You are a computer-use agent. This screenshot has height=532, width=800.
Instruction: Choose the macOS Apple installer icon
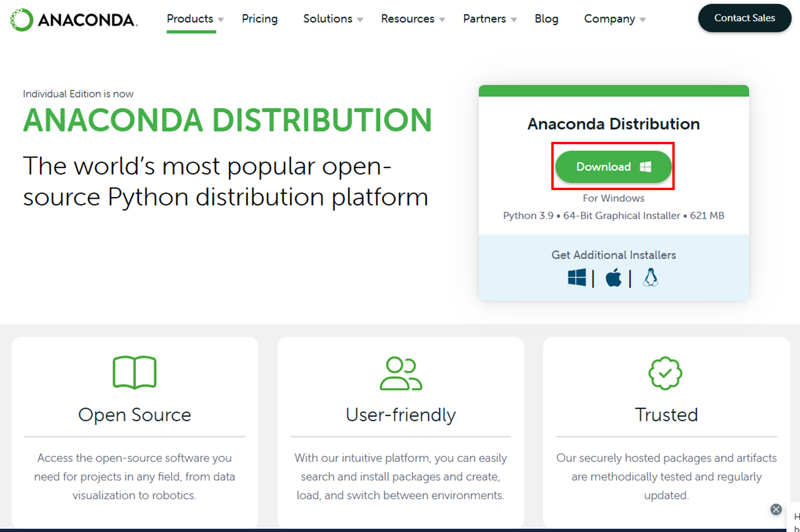click(x=614, y=278)
